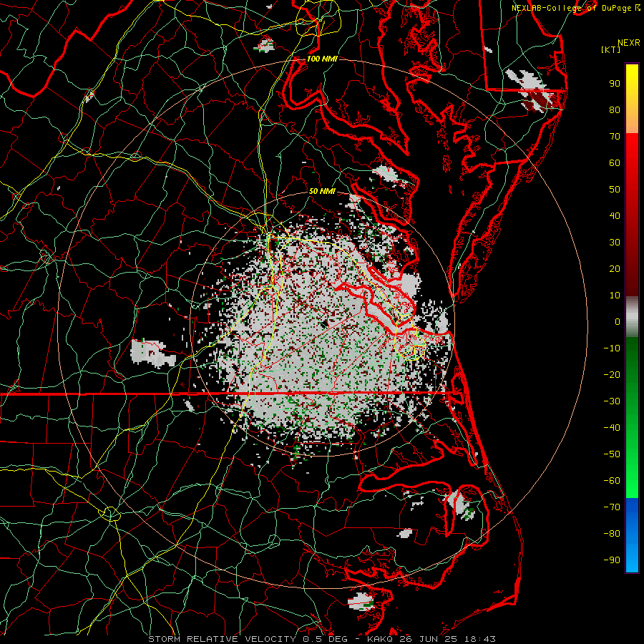
Task: Click the -20 value on the velocity scale
Action: coord(612,374)
